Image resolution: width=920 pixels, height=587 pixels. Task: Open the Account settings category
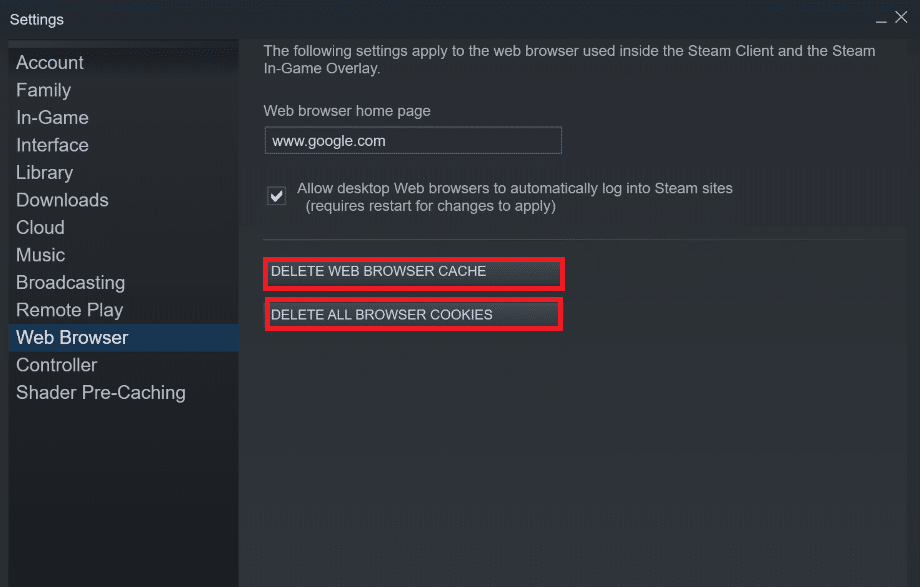(x=50, y=63)
